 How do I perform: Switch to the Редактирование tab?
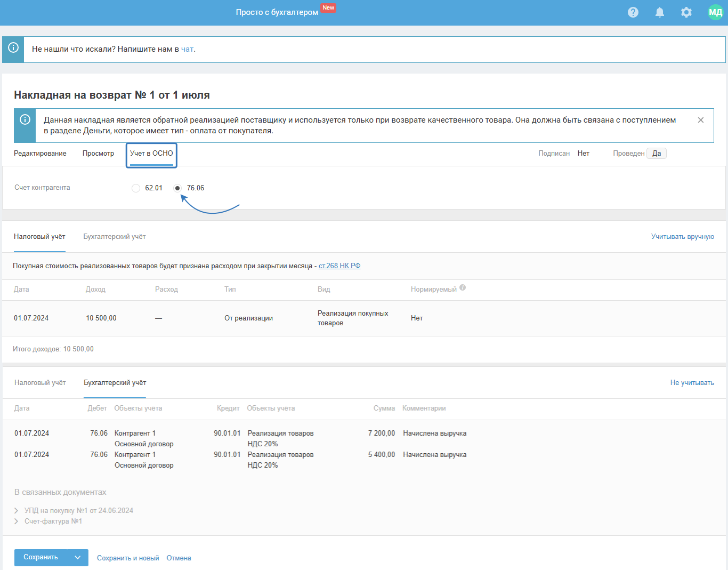pos(40,154)
